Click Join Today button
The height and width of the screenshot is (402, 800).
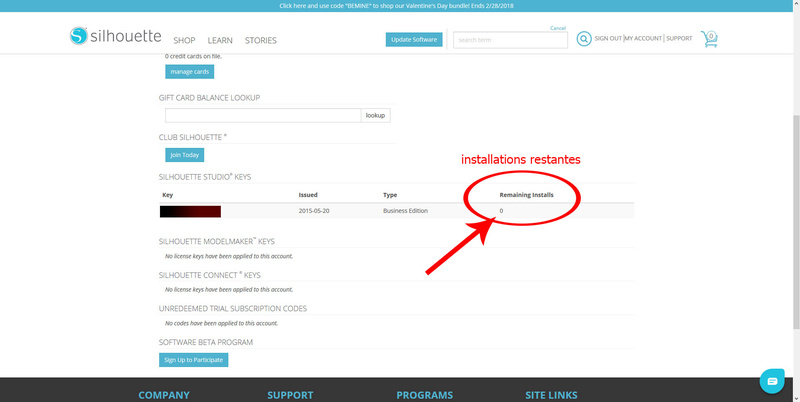pyautogui.click(x=184, y=155)
